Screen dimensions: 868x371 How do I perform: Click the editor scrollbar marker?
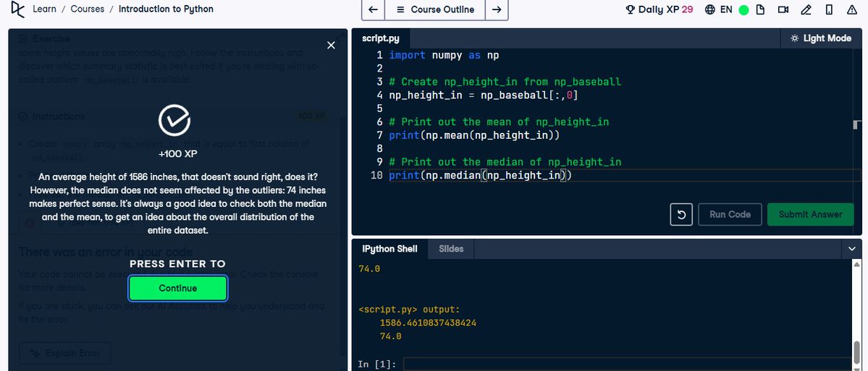tap(857, 124)
